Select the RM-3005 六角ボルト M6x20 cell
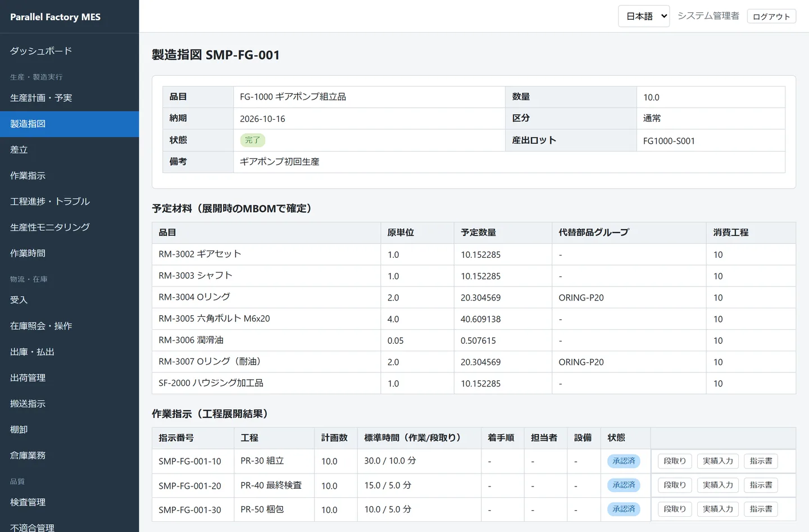 pyautogui.click(x=266, y=319)
